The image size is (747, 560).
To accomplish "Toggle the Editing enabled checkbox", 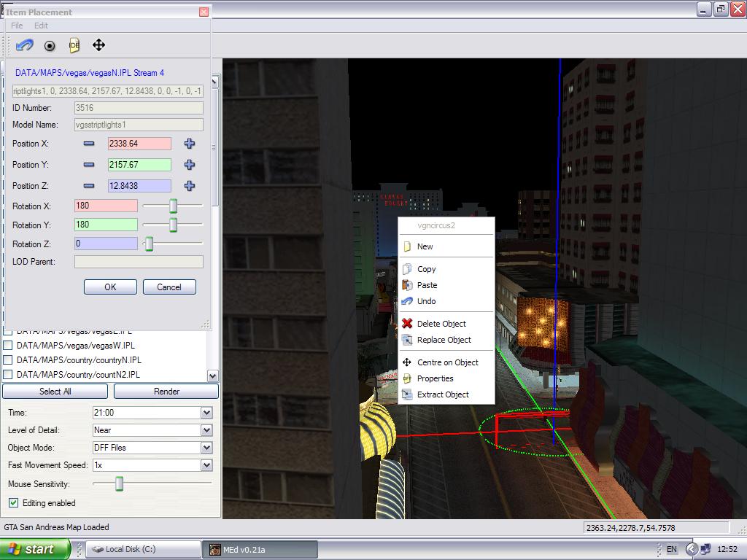I will (x=13, y=503).
